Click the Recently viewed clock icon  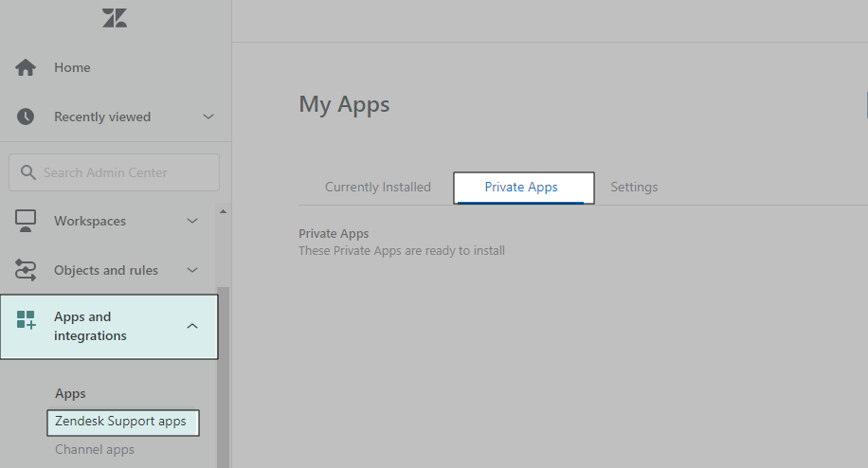pos(26,117)
